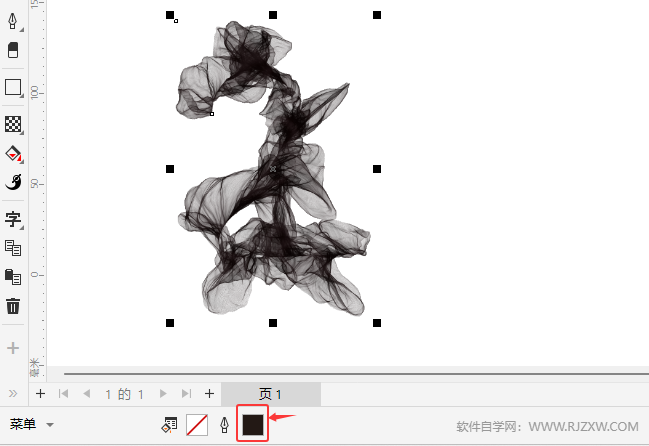The height and width of the screenshot is (446, 649).
Task: Open Pen tool flyout corner arrow
Action: [22, 30]
